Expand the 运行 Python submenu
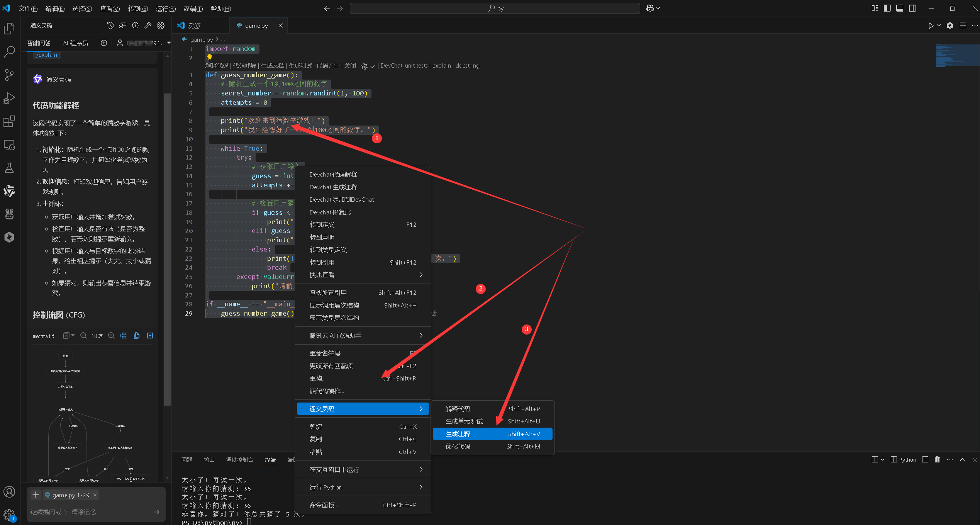 pyautogui.click(x=363, y=487)
